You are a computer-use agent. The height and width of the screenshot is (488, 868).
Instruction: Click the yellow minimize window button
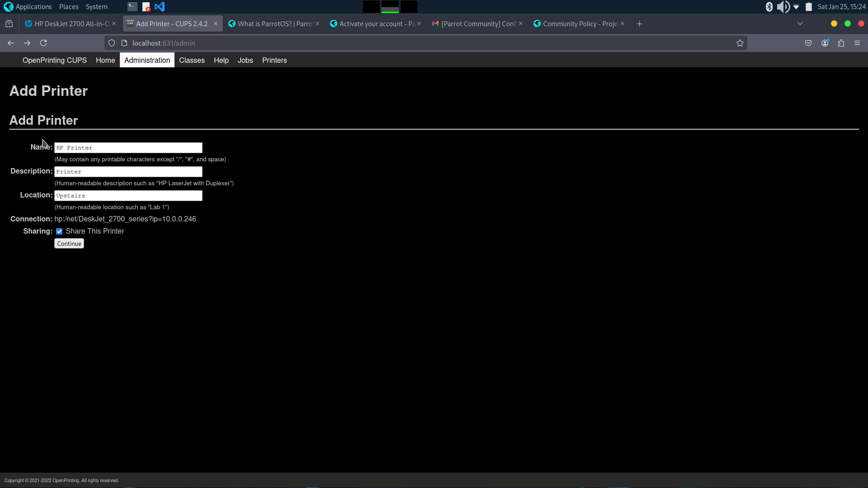pos(834,24)
